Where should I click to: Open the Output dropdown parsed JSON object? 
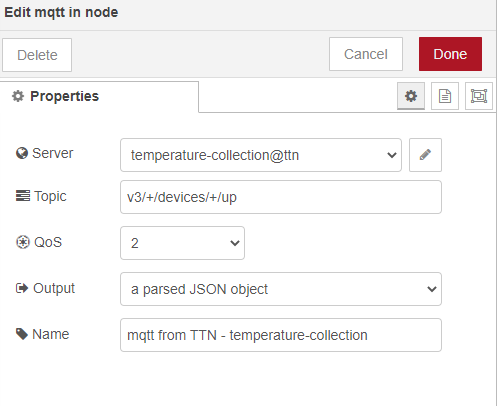pos(281,289)
